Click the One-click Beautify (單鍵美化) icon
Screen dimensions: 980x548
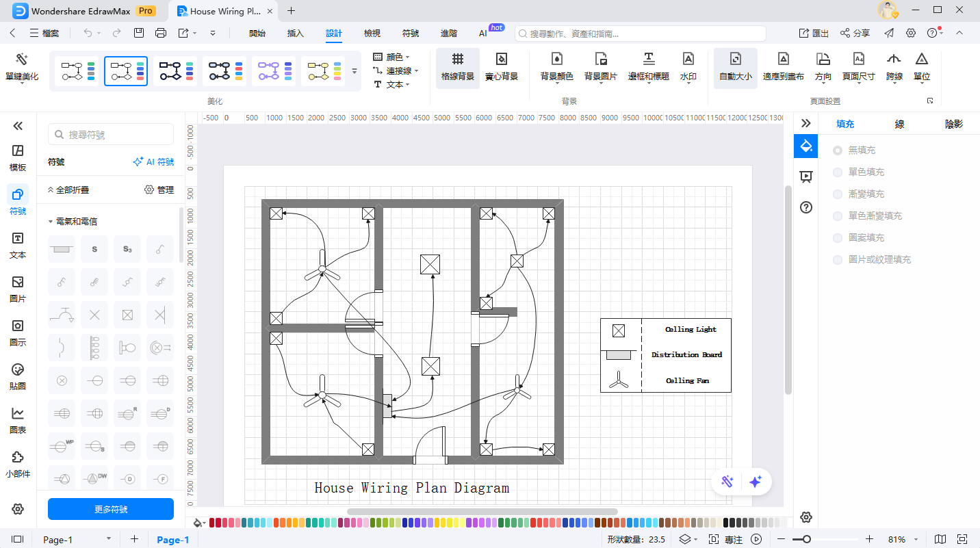[22, 60]
